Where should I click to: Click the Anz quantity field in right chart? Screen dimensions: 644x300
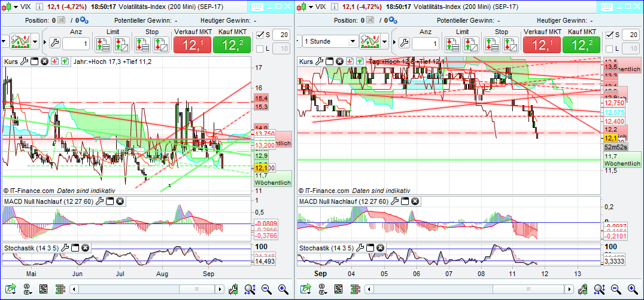pos(426,43)
